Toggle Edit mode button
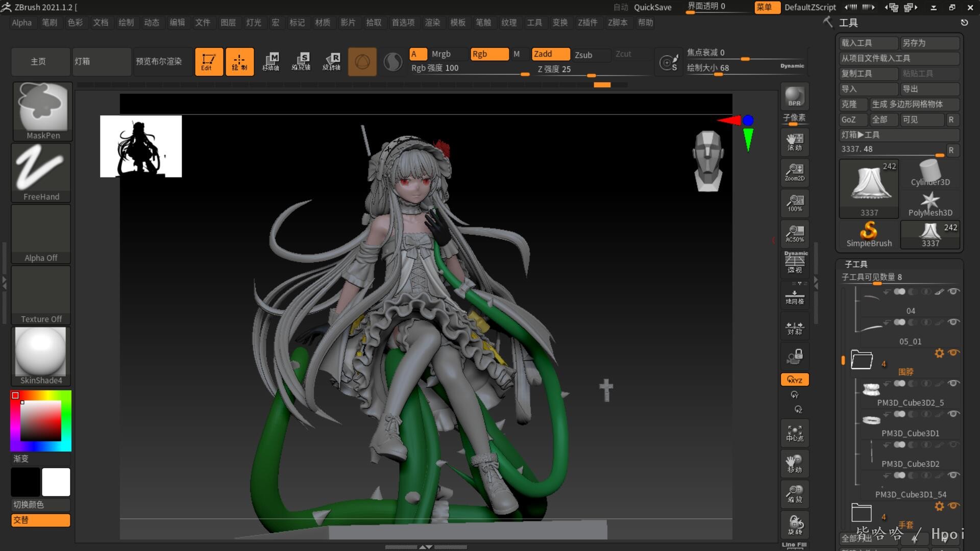The height and width of the screenshot is (551, 980). point(209,62)
